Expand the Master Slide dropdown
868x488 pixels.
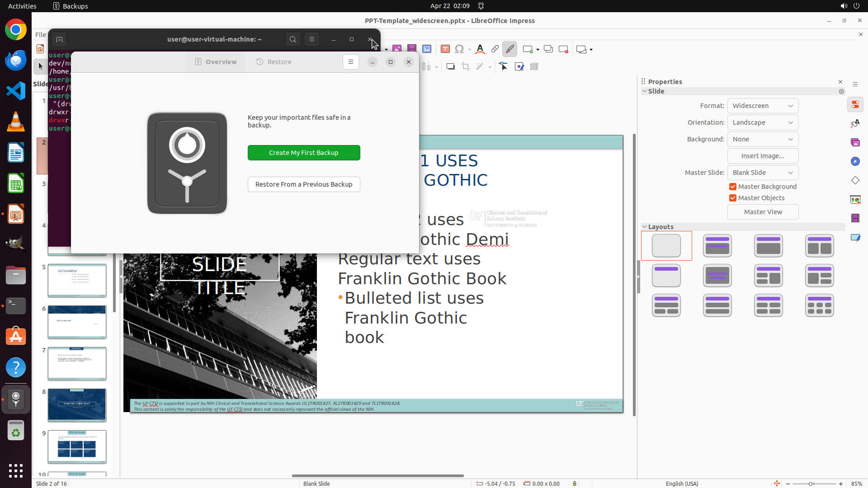click(x=763, y=173)
